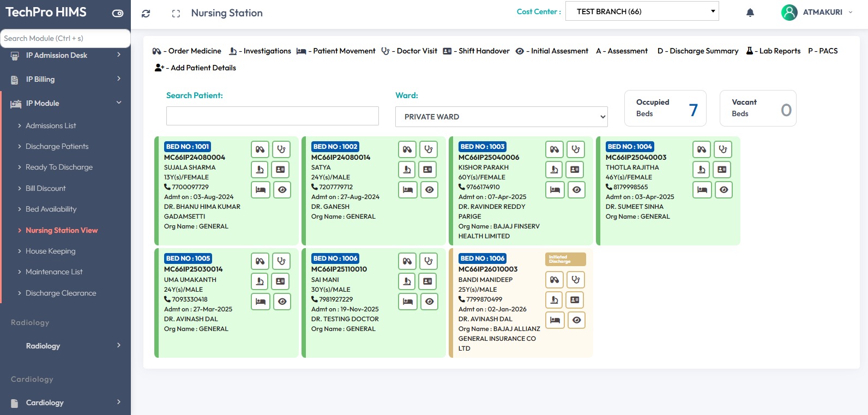Viewport: 868px width, 415px height.
Task: Focus the Search Module box in the sidebar
Action: coord(65,38)
